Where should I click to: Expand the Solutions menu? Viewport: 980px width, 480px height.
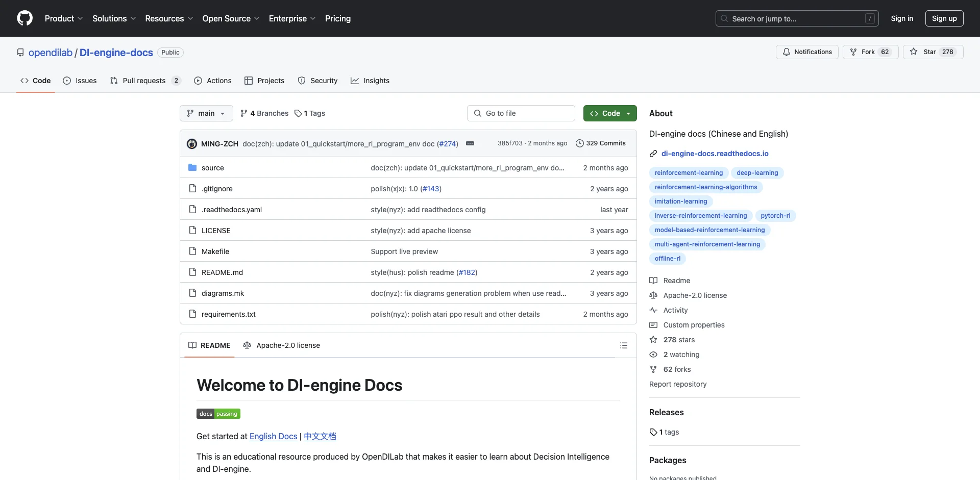(x=114, y=18)
